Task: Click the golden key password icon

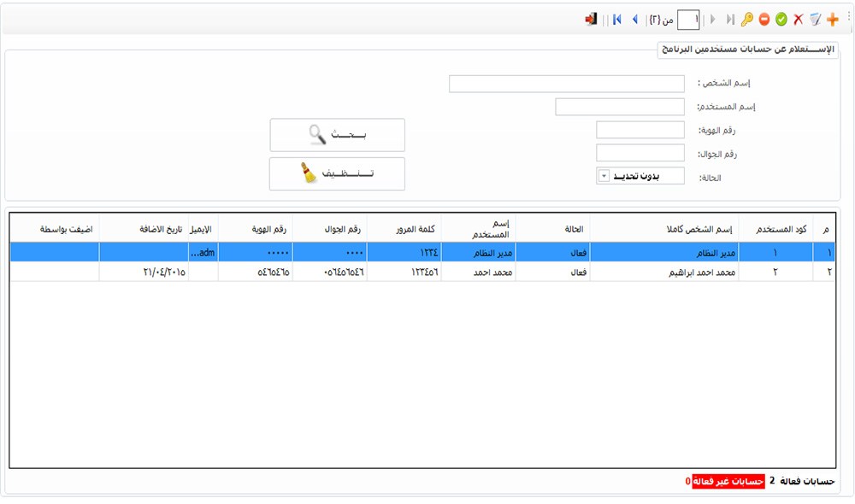Action: pos(746,19)
